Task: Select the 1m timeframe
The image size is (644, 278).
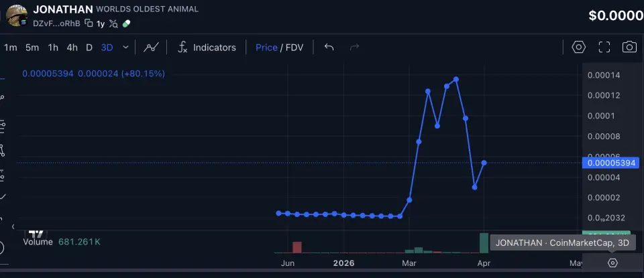Action: (x=11, y=48)
